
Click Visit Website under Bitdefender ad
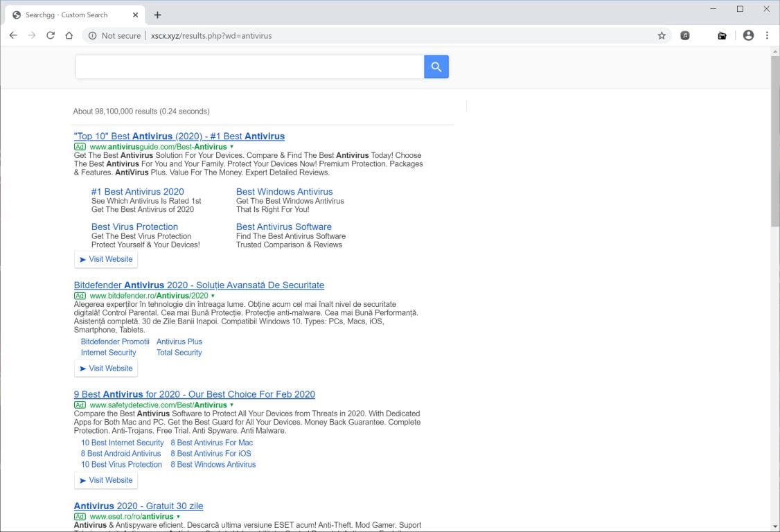coord(106,369)
